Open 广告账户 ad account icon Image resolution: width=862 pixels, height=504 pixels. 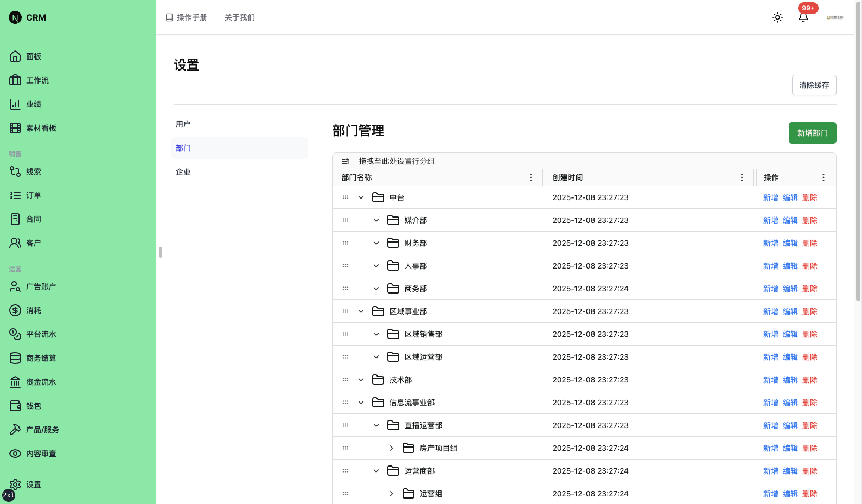coord(15,286)
